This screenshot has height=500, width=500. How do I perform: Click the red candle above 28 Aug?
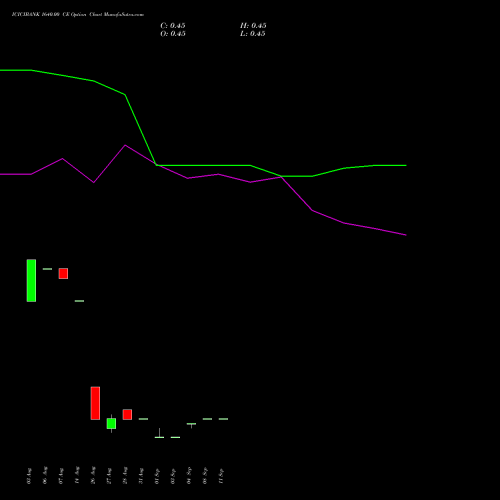127,414
